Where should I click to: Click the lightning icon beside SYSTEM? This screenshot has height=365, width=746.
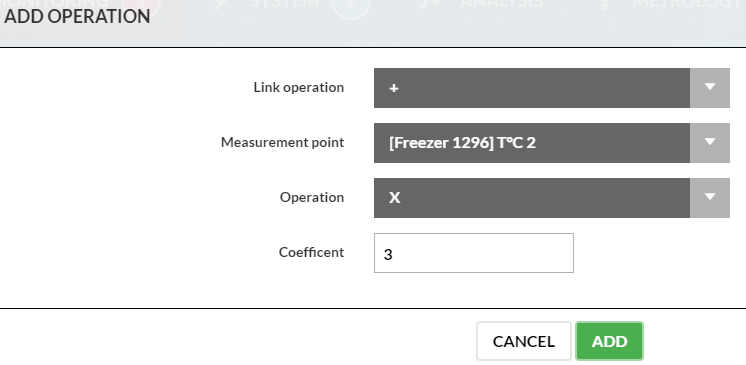[x=221, y=4]
